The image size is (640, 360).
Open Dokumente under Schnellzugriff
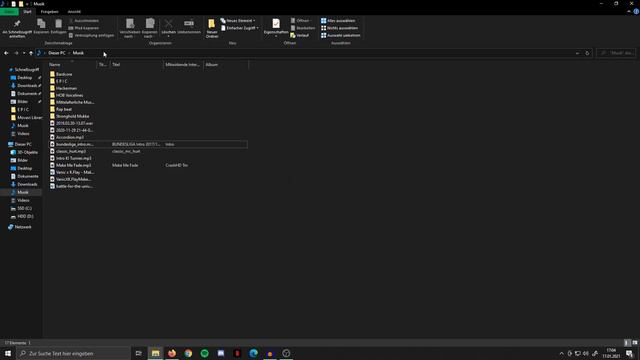pos(26,93)
